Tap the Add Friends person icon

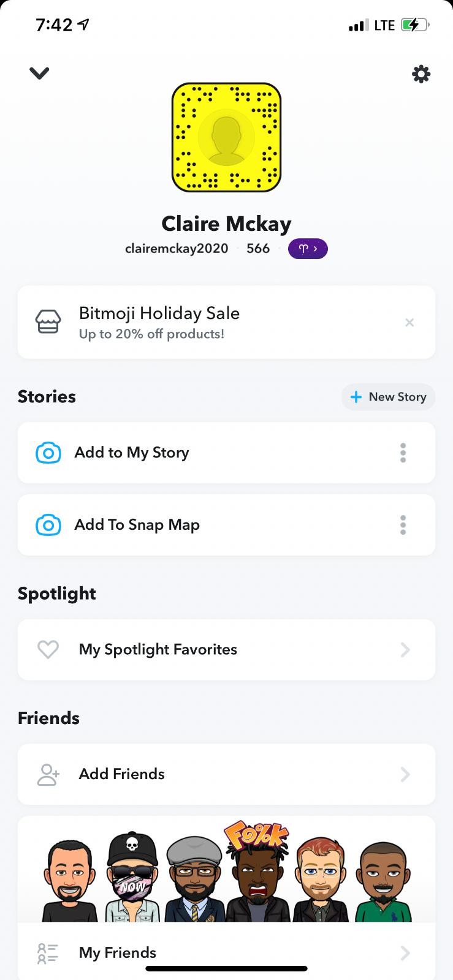point(48,774)
